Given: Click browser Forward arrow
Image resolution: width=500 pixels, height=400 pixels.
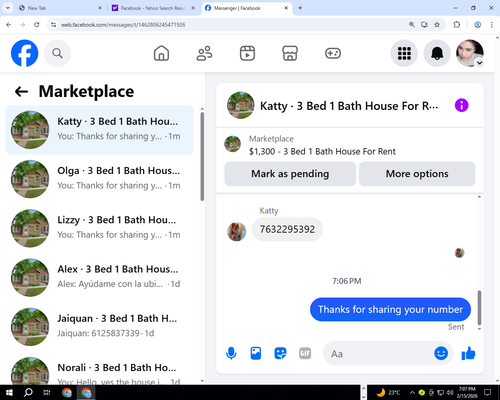Looking at the screenshot, I should point(23,25).
